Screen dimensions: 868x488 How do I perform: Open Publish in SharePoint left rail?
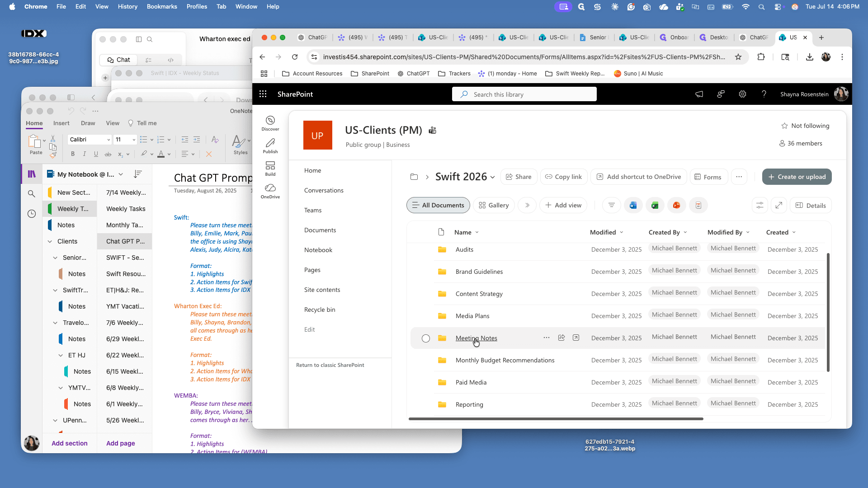(270, 146)
